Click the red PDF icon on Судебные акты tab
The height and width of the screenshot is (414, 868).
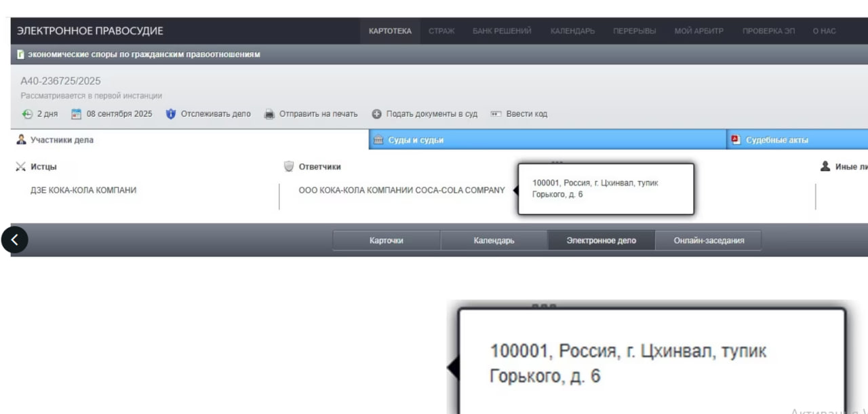click(x=736, y=140)
